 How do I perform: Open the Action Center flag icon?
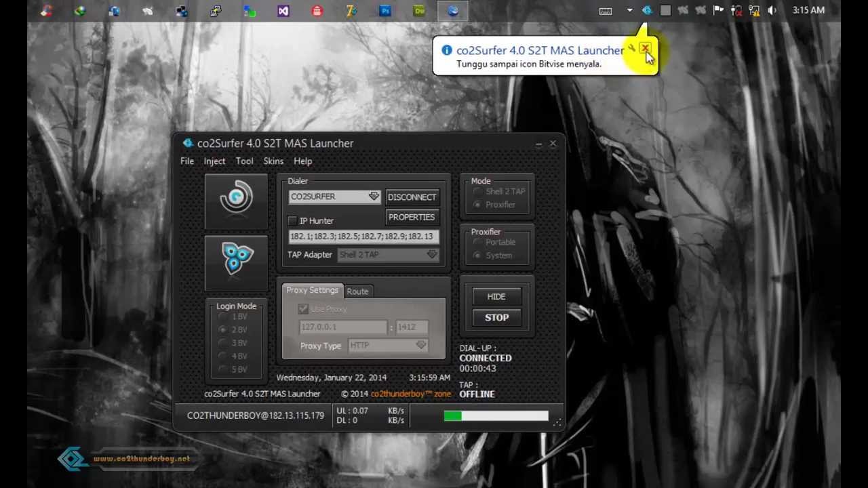(x=718, y=11)
